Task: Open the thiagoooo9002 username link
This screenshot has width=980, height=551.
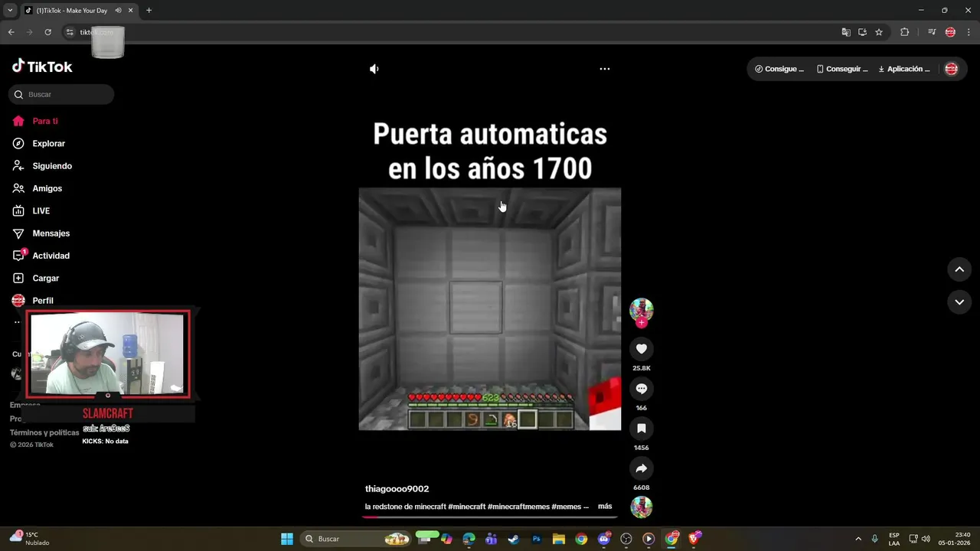Action: (x=397, y=489)
